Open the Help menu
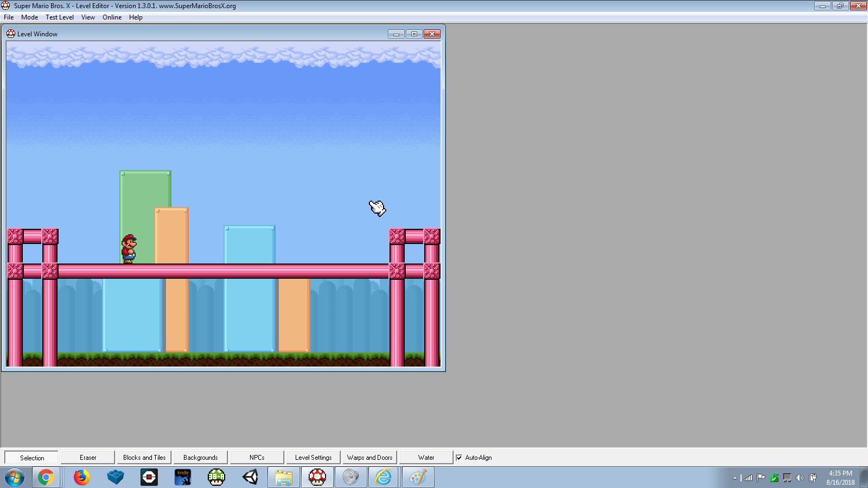The width and height of the screenshot is (868, 488). [x=136, y=17]
